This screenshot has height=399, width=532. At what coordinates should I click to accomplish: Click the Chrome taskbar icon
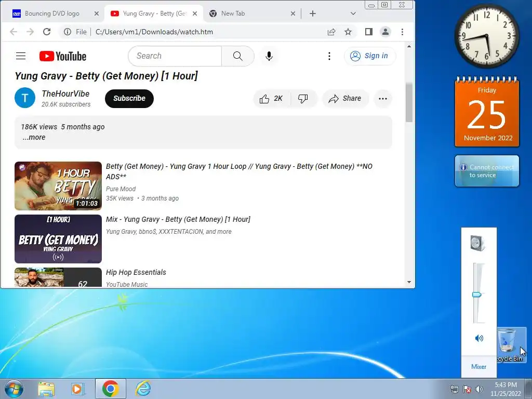click(x=110, y=389)
